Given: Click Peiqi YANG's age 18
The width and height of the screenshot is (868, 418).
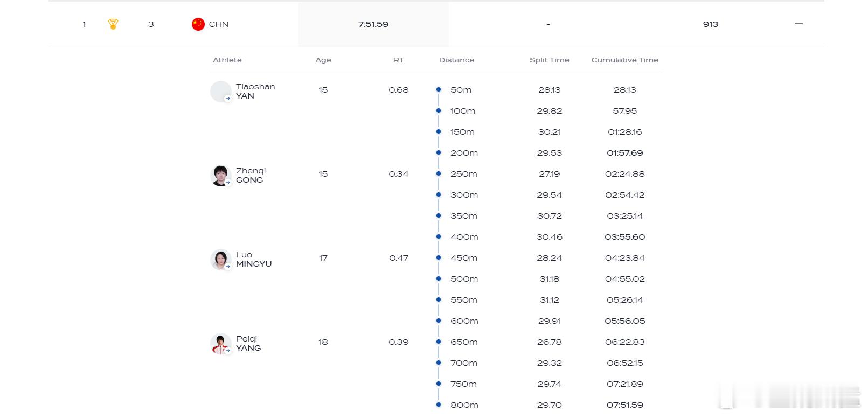Looking at the screenshot, I should pyautogui.click(x=323, y=342).
